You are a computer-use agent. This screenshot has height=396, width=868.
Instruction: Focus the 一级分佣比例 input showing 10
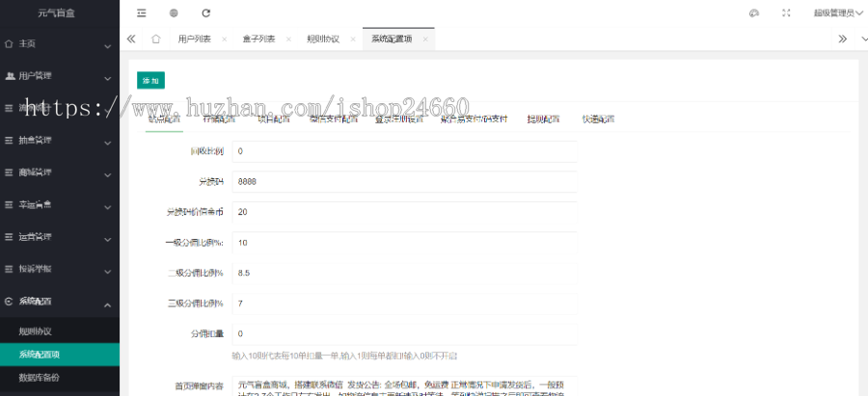404,242
